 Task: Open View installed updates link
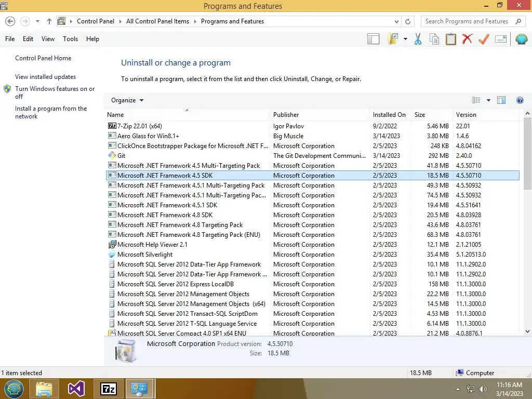tap(46, 77)
